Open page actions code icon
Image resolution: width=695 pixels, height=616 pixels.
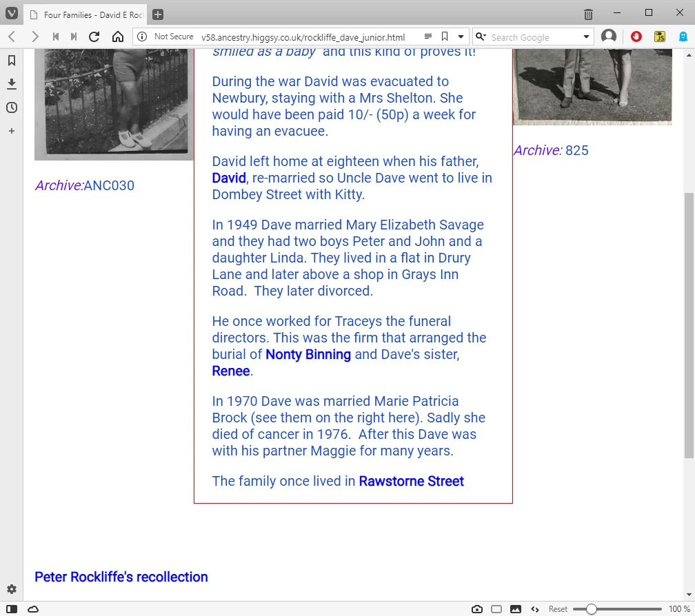(535, 609)
